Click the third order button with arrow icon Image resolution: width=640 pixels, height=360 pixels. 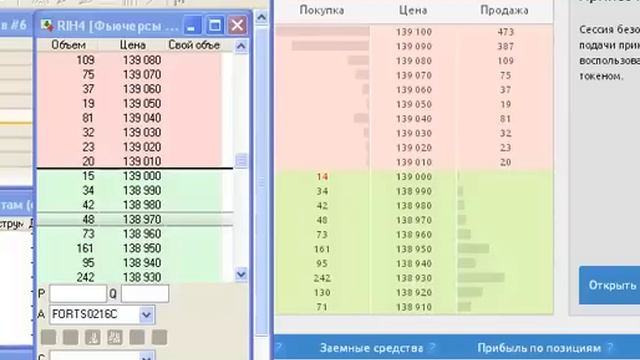[93, 338]
